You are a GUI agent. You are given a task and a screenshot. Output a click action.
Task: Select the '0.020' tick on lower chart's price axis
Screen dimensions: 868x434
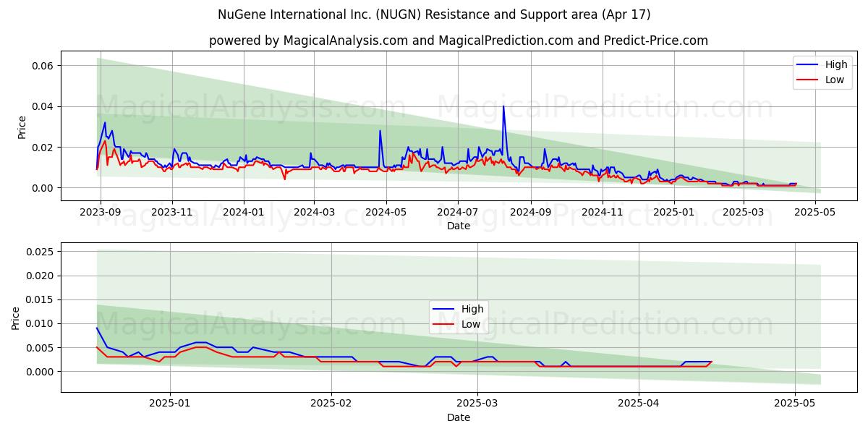(39, 276)
